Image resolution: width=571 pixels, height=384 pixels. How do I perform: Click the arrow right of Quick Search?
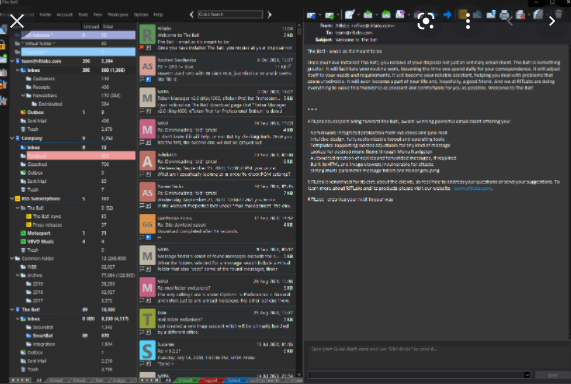269,15
